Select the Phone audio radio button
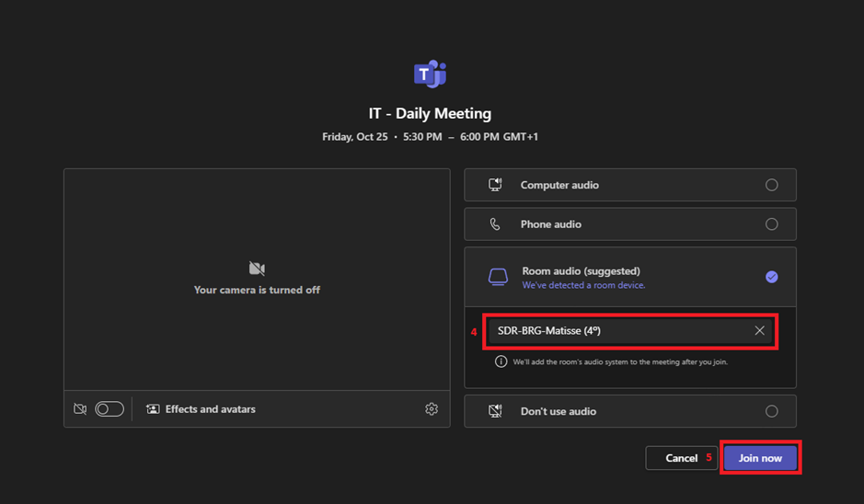The height and width of the screenshot is (504, 864). point(771,224)
